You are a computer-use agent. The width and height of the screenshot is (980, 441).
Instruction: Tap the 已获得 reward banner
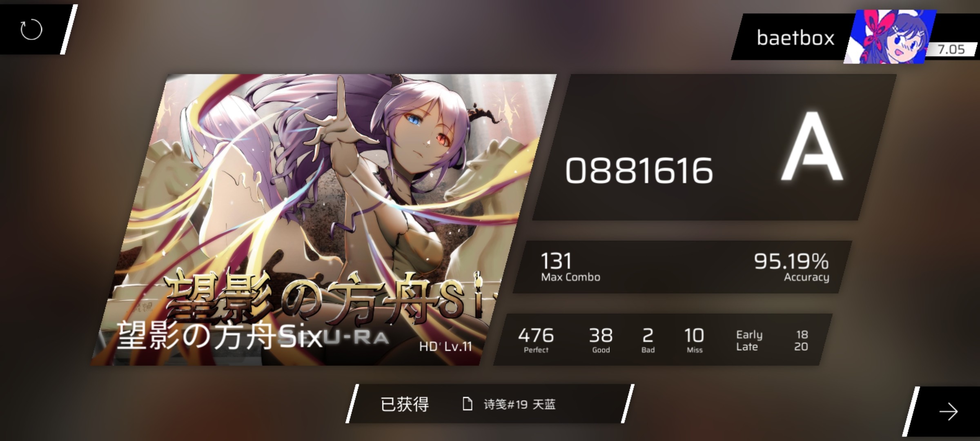tap(490, 404)
